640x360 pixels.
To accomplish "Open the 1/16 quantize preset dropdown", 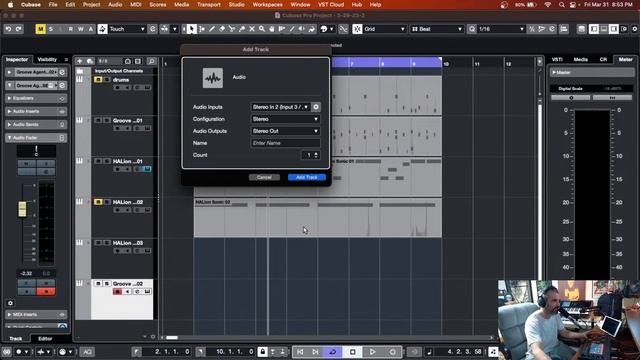I will tap(501, 29).
